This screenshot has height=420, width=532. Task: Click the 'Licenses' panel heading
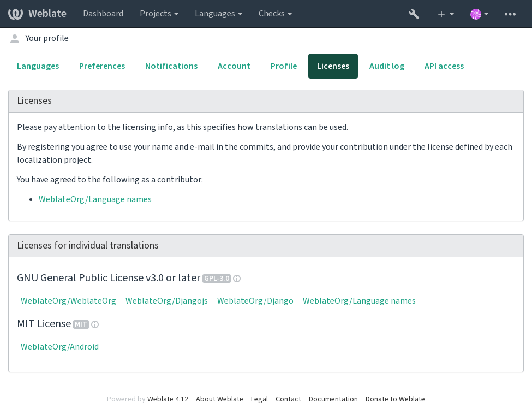point(34,101)
